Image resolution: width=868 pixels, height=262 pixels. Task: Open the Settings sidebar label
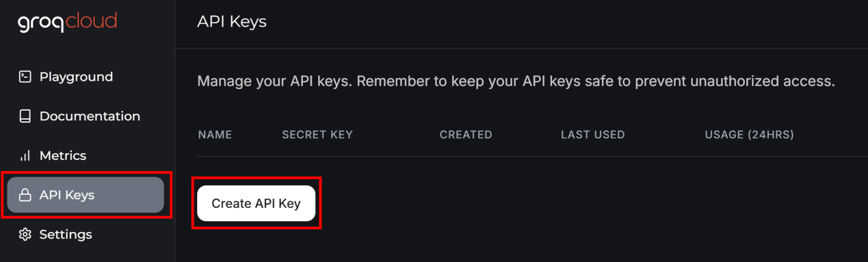click(x=66, y=234)
